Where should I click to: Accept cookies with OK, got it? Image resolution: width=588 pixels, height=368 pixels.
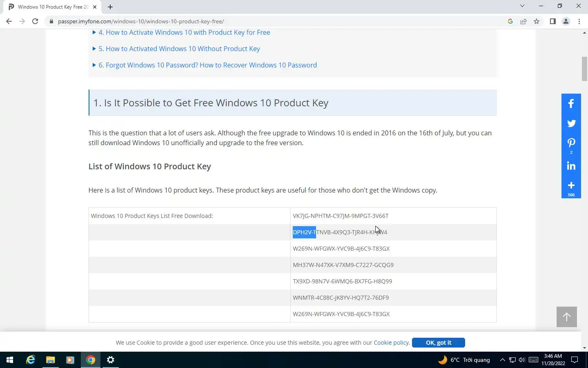coord(438,343)
